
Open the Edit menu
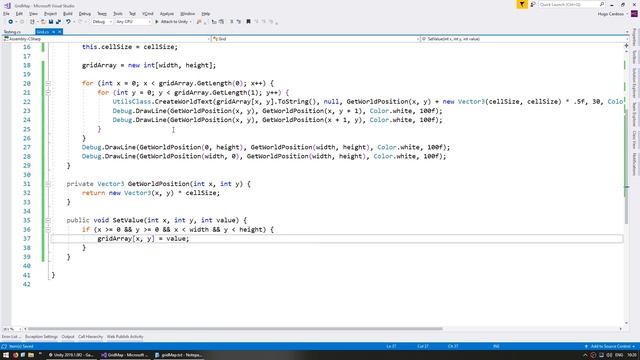(19, 14)
